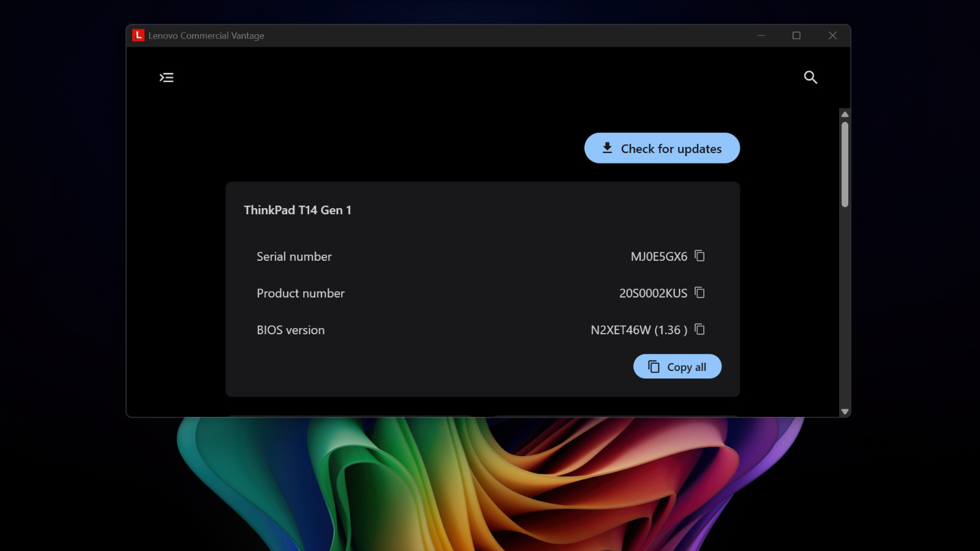Click the Serial number label

pyautogui.click(x=294, y=257)
